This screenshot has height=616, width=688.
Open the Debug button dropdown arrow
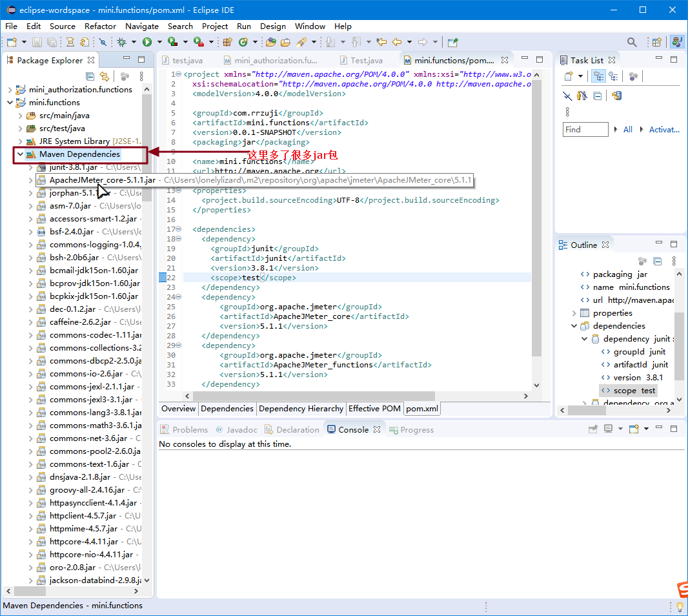click(x=134, y=42)
